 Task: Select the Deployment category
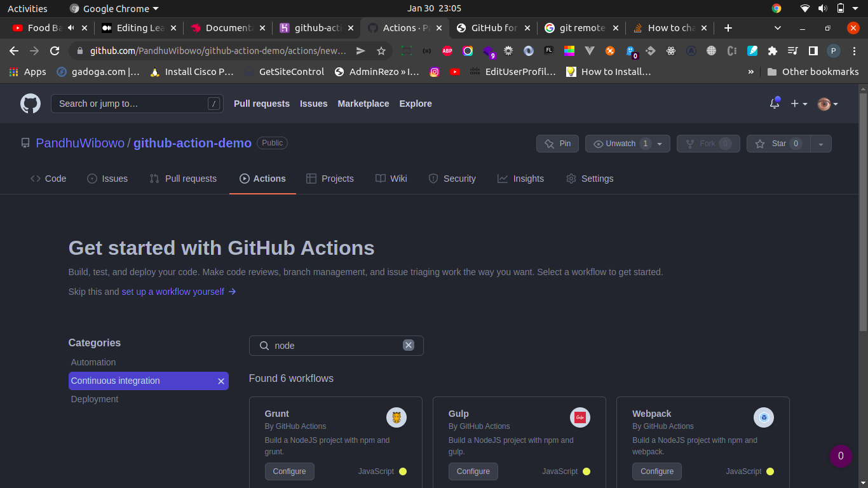pos(95,399)
